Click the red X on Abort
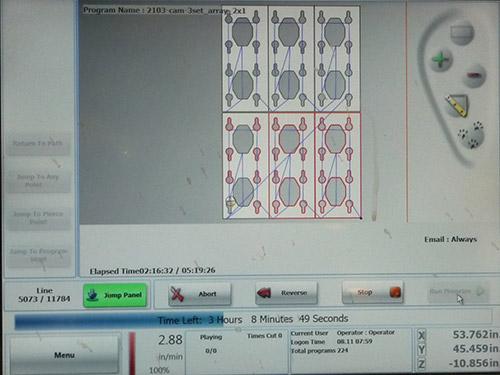 (x=177, y=294)
